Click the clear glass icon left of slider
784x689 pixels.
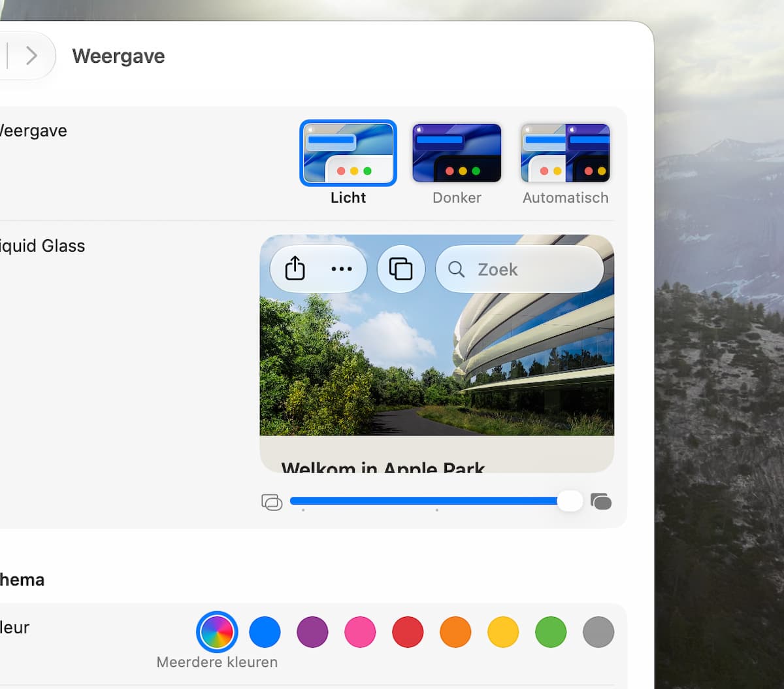click(272, 502)
